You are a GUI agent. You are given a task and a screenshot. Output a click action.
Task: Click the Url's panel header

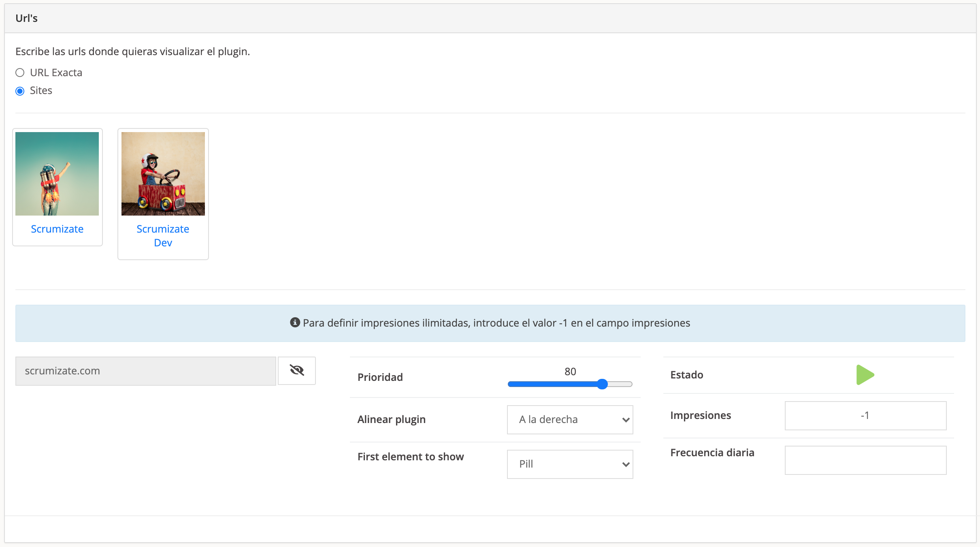click(490, 18)
